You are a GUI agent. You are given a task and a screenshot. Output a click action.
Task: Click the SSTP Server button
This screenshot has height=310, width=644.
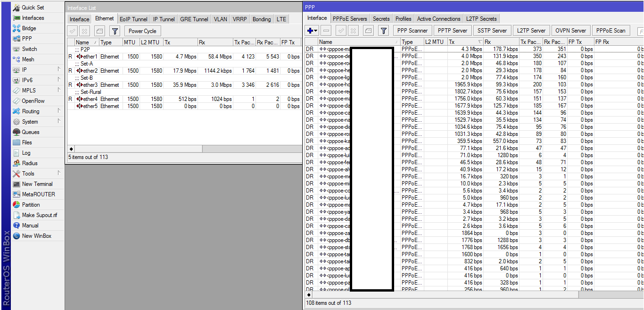pos(492,31)
